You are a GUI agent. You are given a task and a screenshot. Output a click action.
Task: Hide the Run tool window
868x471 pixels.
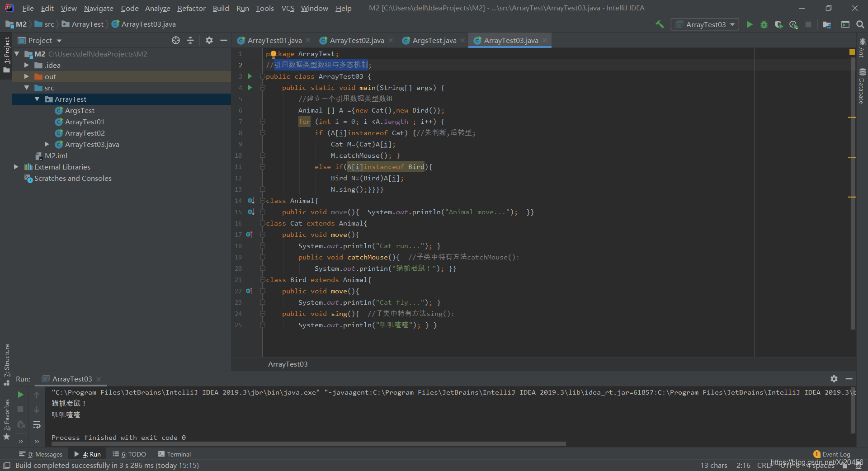(849, 379)
